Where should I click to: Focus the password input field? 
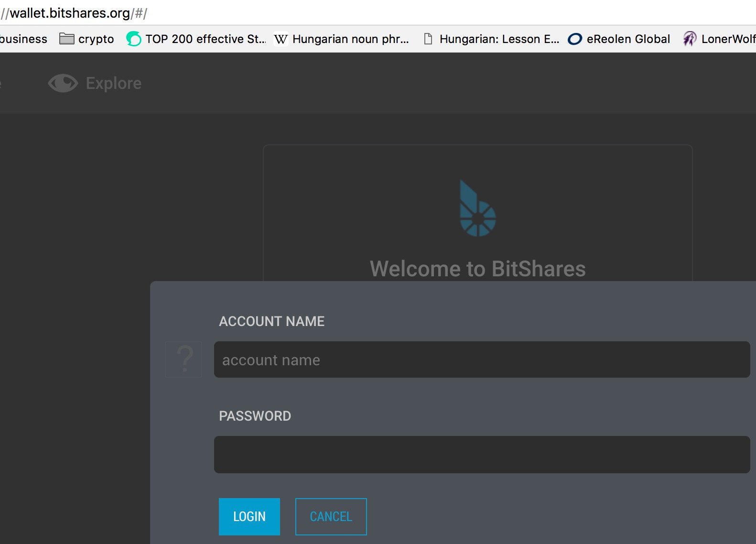tap(482, 455)
